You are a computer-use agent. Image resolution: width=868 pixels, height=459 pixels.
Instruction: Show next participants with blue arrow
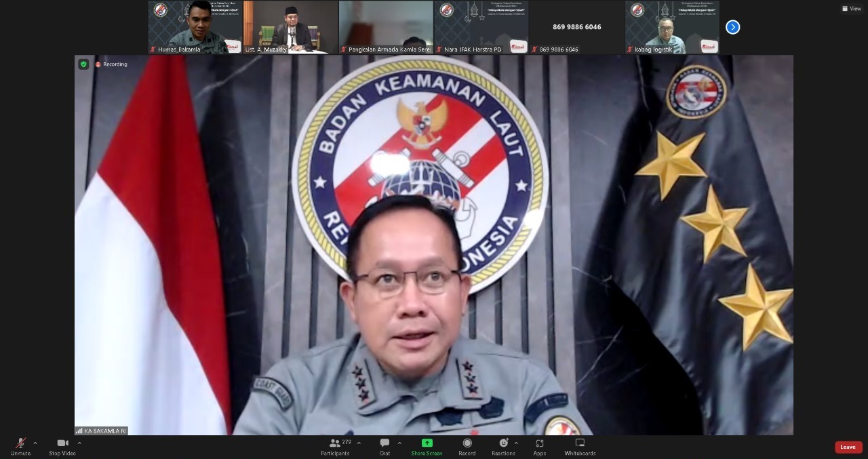tap(732, 27)
